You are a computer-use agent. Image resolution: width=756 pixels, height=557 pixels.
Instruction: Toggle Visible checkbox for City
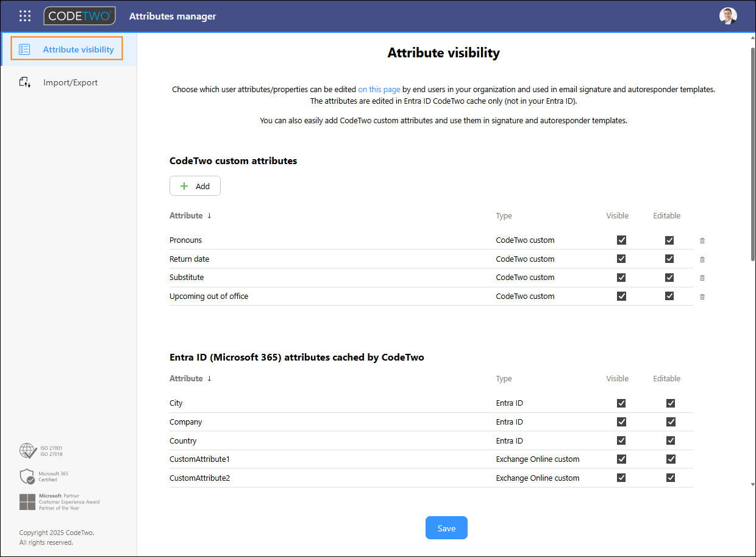[x=621, y=403]
